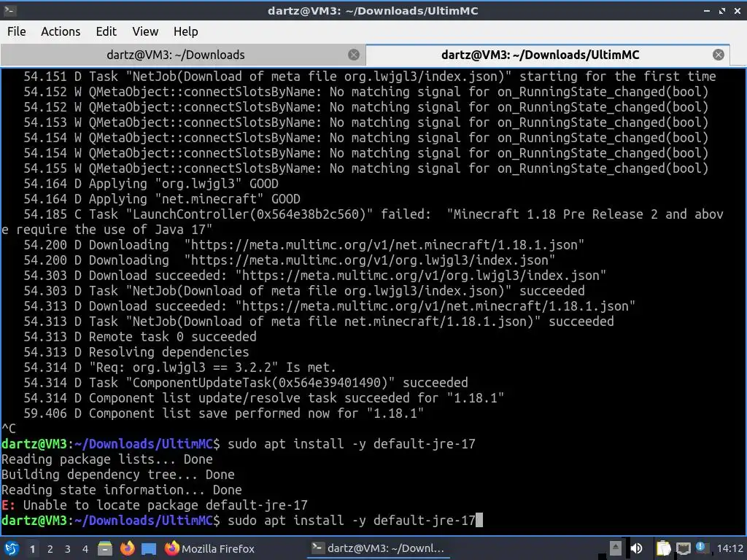Switch to workspace 3
This screenshot has height=560, width=747.
pyautogui.click(x=68, y=549)
